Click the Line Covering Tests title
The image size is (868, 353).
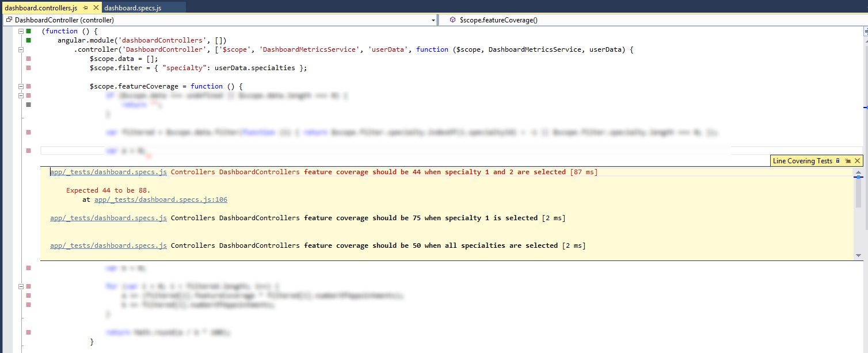(x=802, y=161)
